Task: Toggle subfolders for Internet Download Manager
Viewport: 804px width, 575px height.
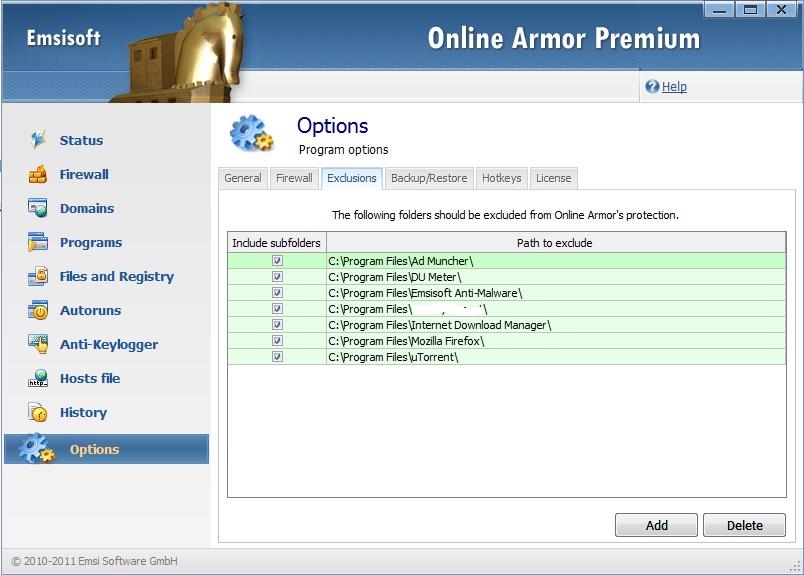Action: point(277,324)
